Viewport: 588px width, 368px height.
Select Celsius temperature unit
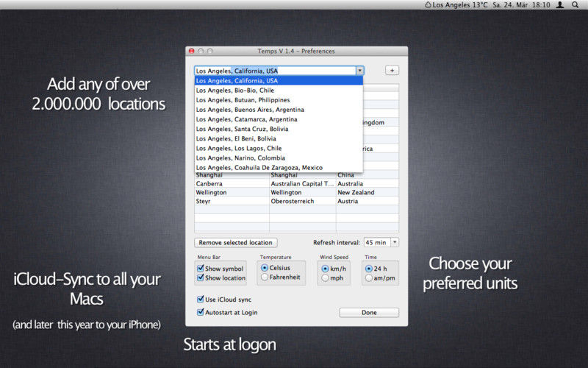[265, 268]
